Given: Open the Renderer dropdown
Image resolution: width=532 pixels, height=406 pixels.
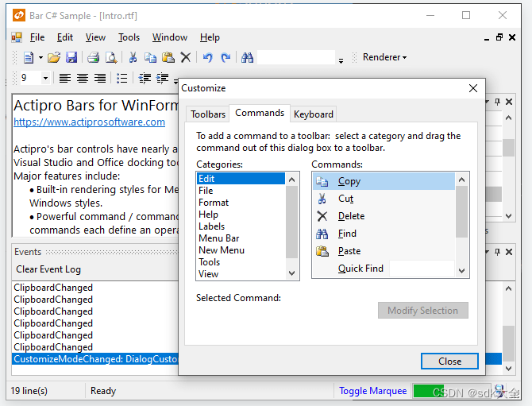Looking at the screenshot, I should 384,57.
